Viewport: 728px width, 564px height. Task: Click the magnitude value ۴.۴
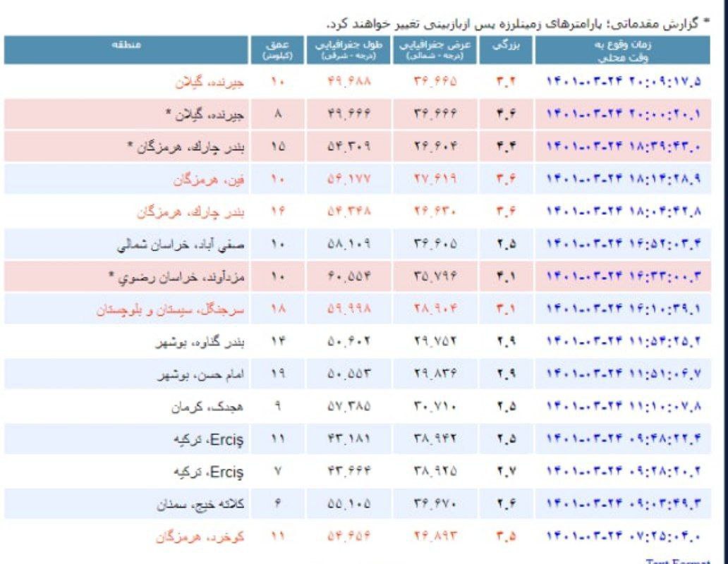point(506,147)
